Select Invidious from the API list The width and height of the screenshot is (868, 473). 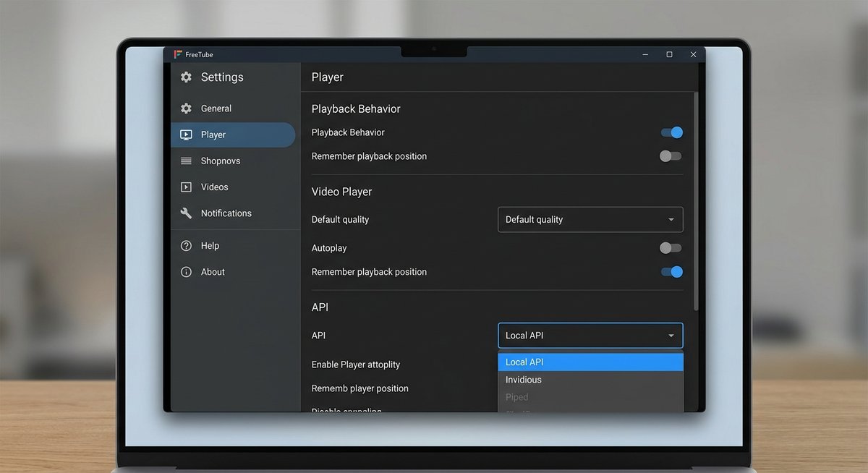click(x=523, y=379)
